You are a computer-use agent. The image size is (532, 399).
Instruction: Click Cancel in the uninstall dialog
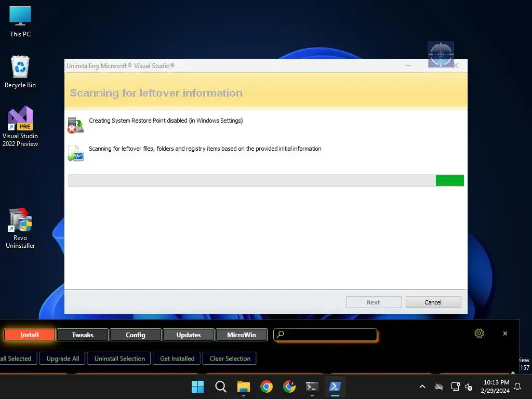pyautogui.click(x=433, y=302)
